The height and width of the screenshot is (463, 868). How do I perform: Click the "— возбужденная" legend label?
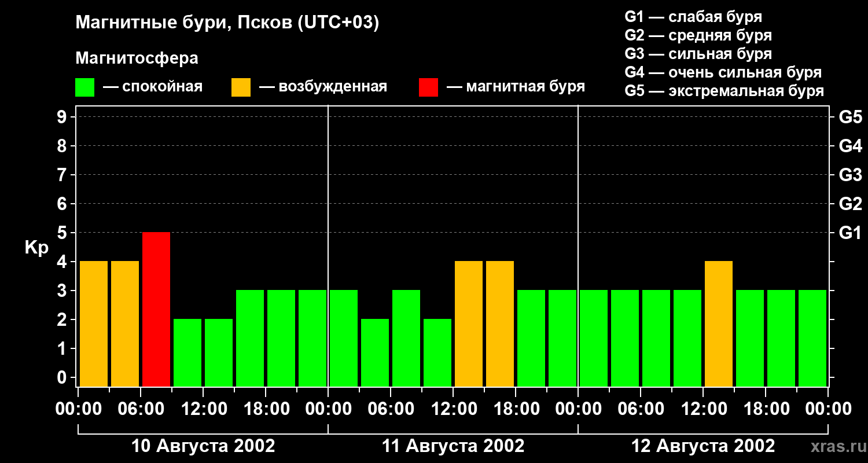pos(323,87)
